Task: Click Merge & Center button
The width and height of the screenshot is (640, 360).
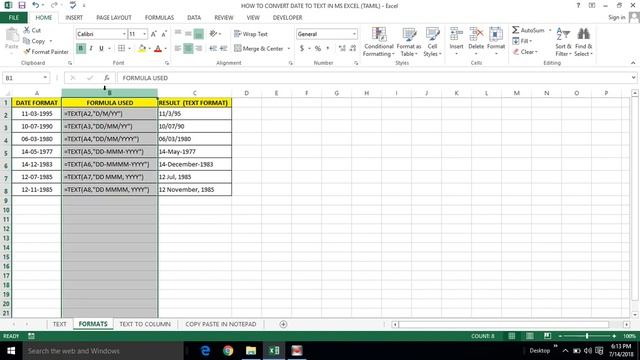Action: pos(259,49)
